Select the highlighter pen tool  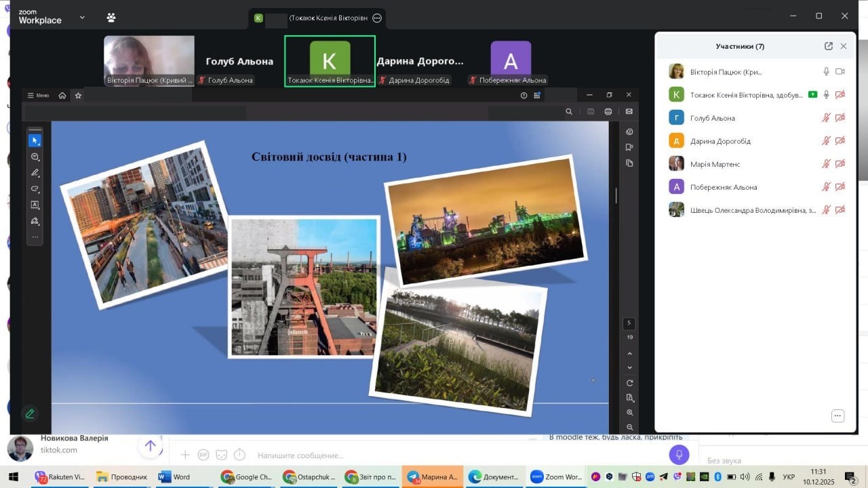tap(35, 173)
